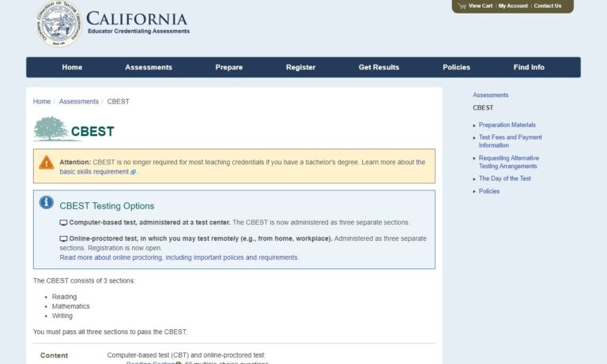Viewport: 607px width, 364px height.
Task: Click the CBEST tree logo
Action: pos(51,129)
